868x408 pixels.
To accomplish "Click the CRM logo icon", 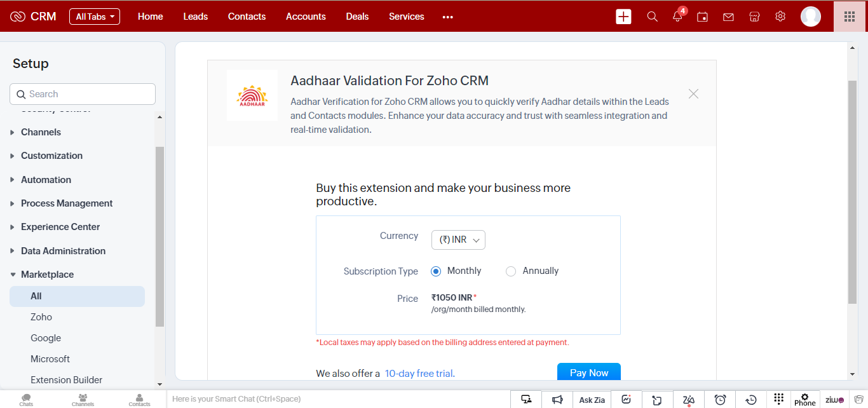I will tap(18, 17).
